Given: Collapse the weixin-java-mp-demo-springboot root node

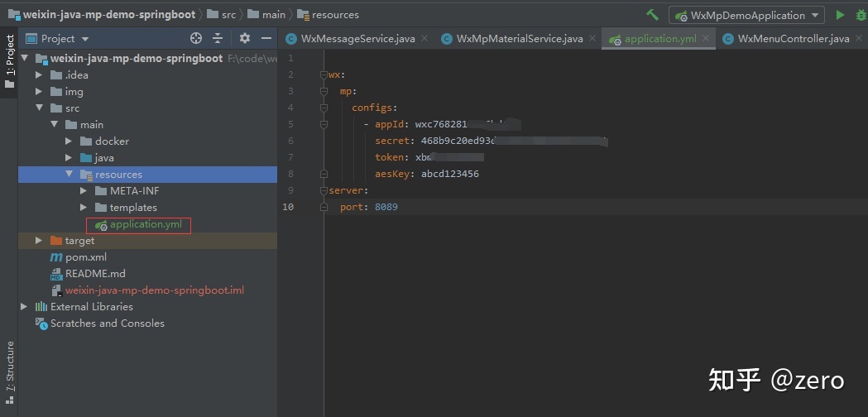Looking at the screenshot, I should pyautogui.click(x=24, y=58).
